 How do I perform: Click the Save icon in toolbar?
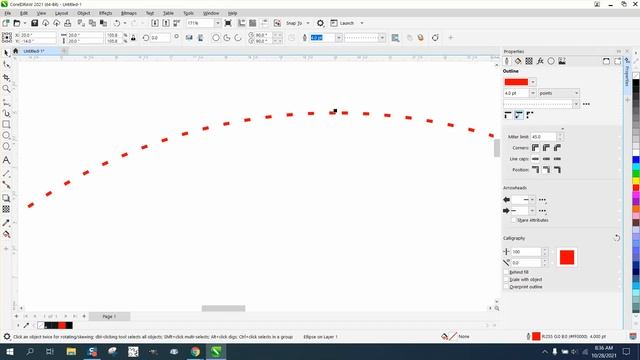35,23
